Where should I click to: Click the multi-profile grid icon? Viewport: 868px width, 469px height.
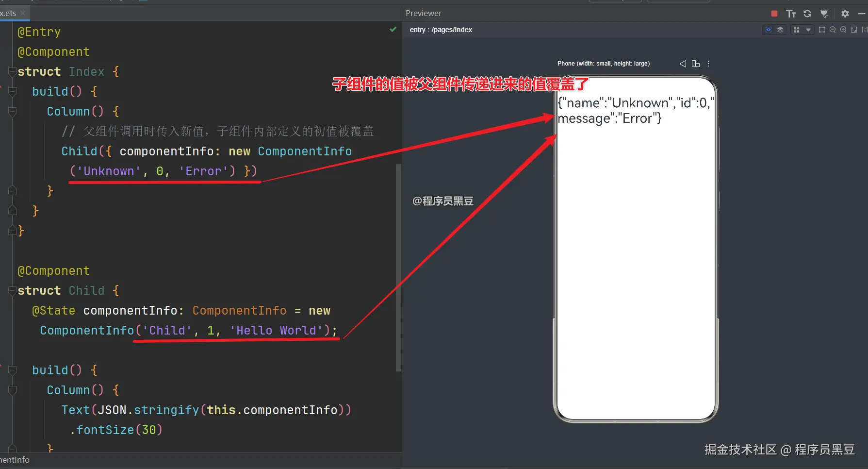tap(796, 30)
